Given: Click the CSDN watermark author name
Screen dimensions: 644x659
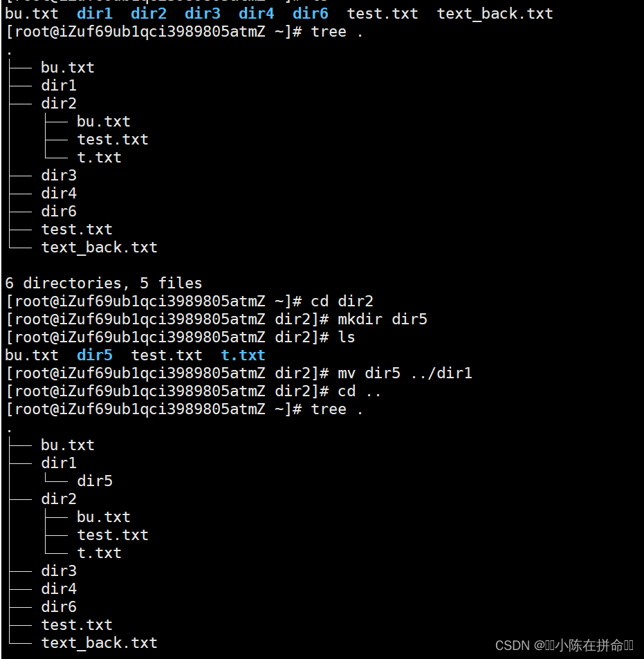Looking at the screenshot, I should (x=589, y=645).
